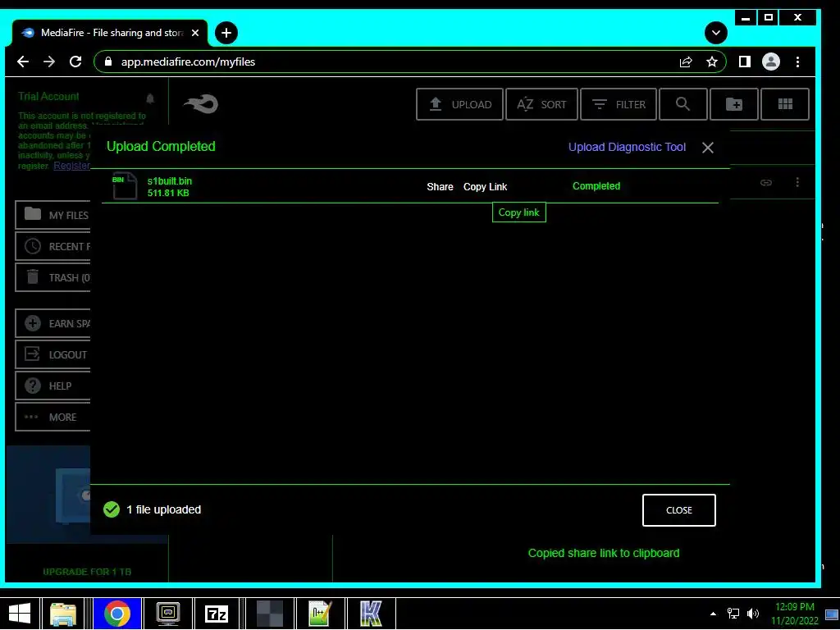The width and height of the screenshot is (840, 630).
Task: Click the MediaFire flame logo
Action: 201,103
